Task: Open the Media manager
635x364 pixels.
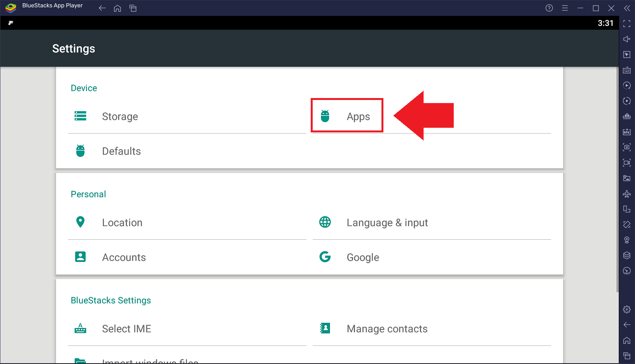Action: [x=627, y=178]
